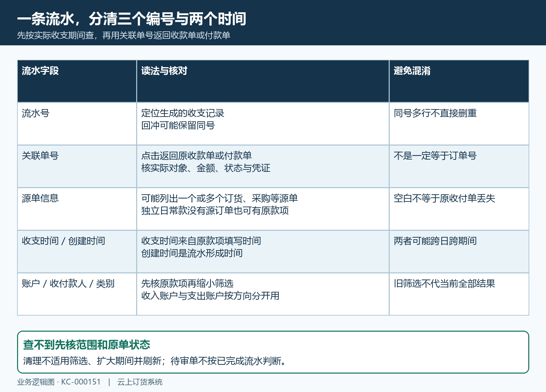546x392 pixels.
Task: Click the 读法与核对 column header
Action: tap(164, 71)
